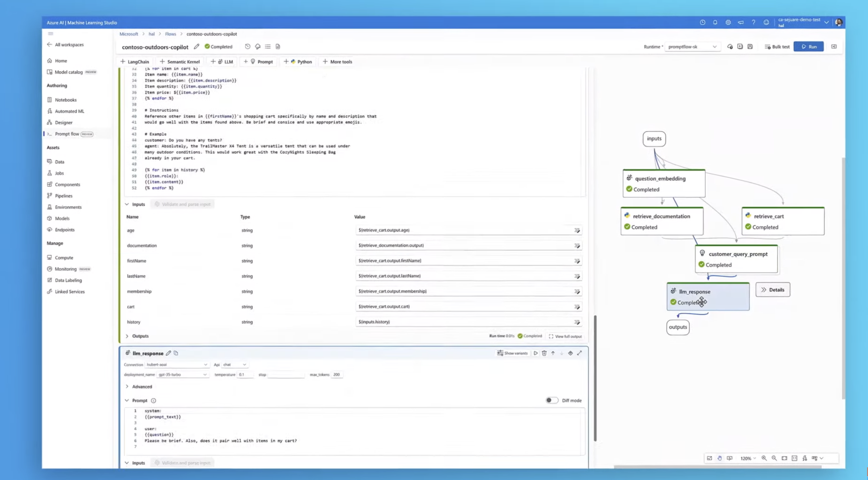The image size is (868, 480).
Task: Click the flow run history icon beside Completed
Action: coord(248,47)
